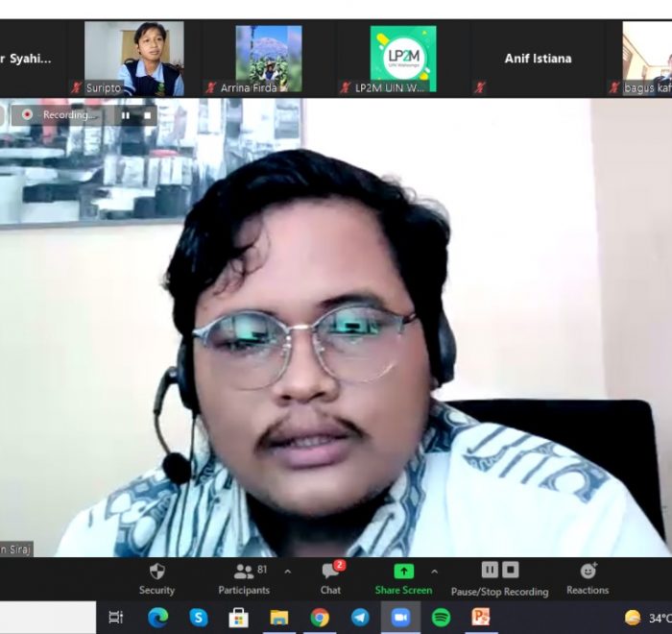The height and width of the screenshot is (634, 672).
Task: Select the Anif Istiana participant tile
Action: 538,59
